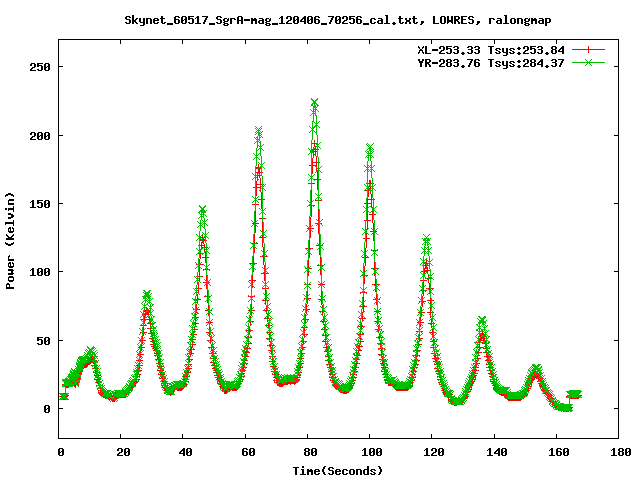This screenshot has height=480, width=640.
Task: Select the YR-283.76 Tsys:284.37 legend label
Action: [491, 63]
